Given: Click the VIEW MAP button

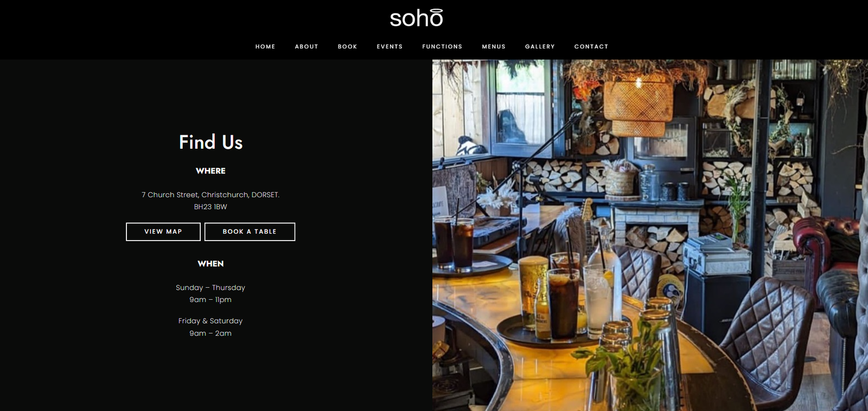Looking at the screenshot, I should pyautogui.click(x=163, y=232).
